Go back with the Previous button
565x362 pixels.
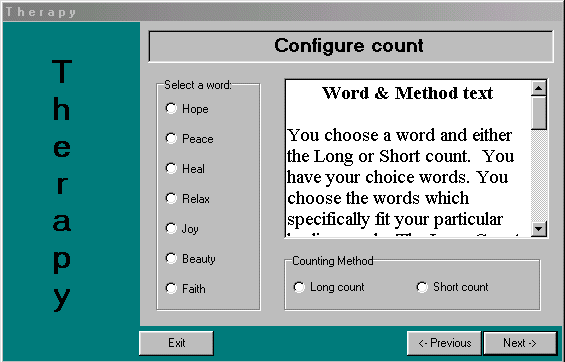[x=444, y=343]
